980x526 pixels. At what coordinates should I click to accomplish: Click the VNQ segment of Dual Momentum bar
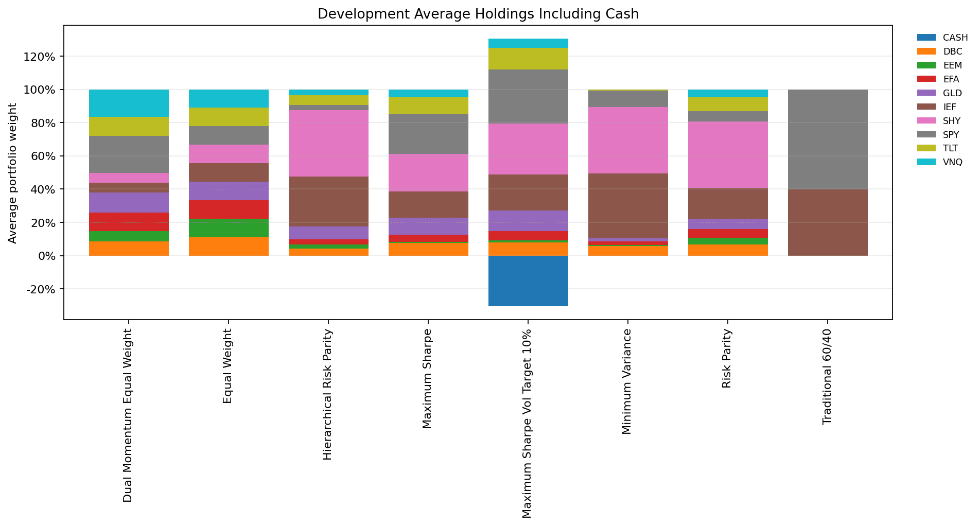pyautogui.click(x=129, y=103)
